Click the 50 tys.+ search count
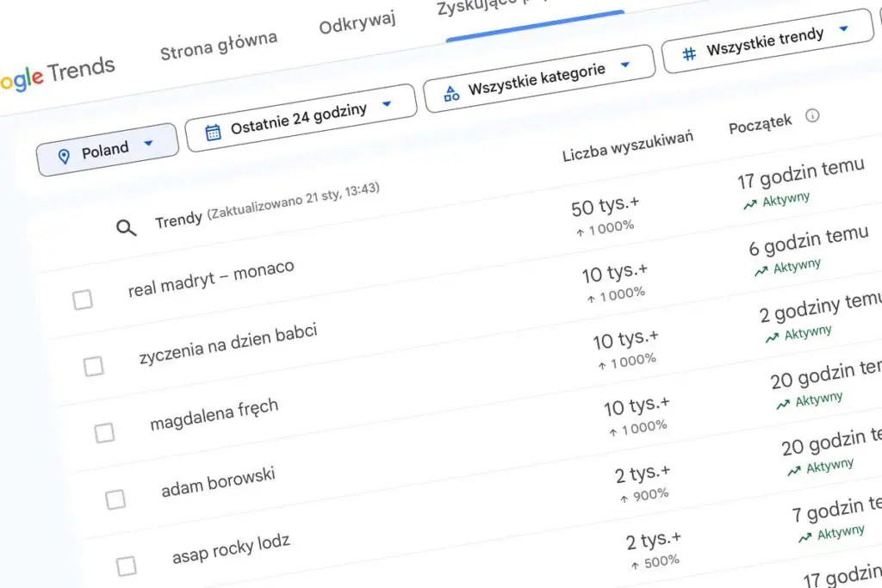The height and width of the screenshot is (588, 882). click(x=605, y=207)
